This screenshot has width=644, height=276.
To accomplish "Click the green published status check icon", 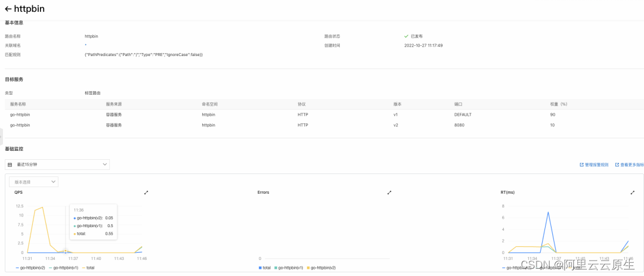I will point(406,36).
